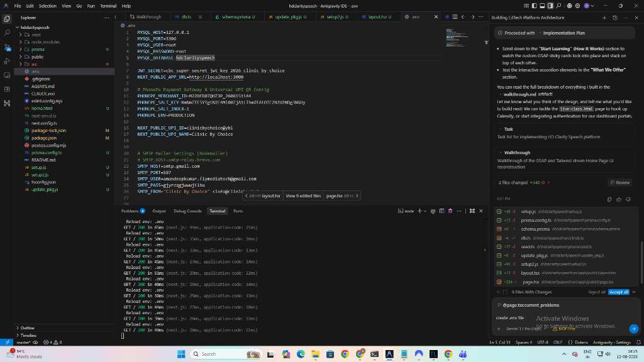
Task: Open past conversations history clock icon
Action: click(615, 18)
